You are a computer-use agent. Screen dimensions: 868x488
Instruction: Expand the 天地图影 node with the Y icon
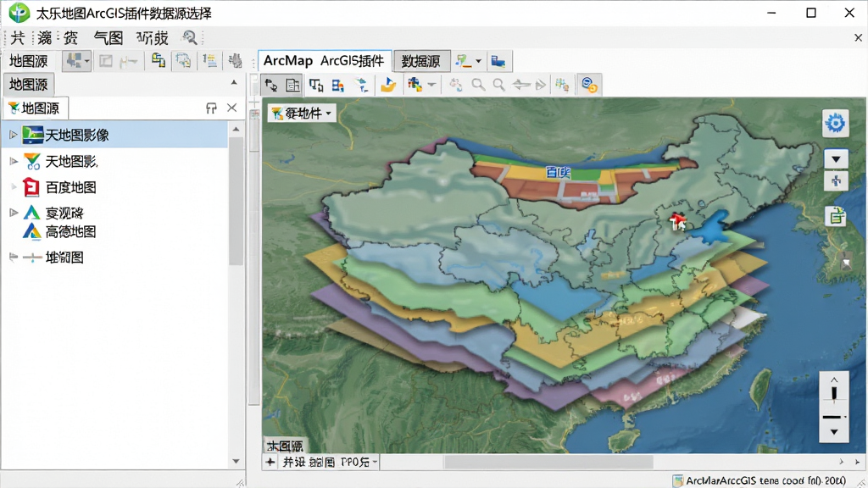[x=14, y=161]
